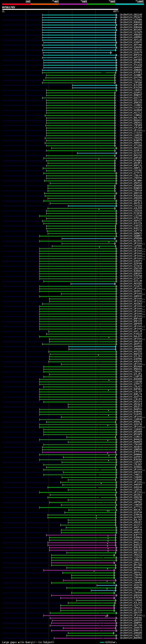The height and width of the screenshot is (644, 146).
Task: Click the UniRef100_Q4N1B9 label
Action: 131,349
